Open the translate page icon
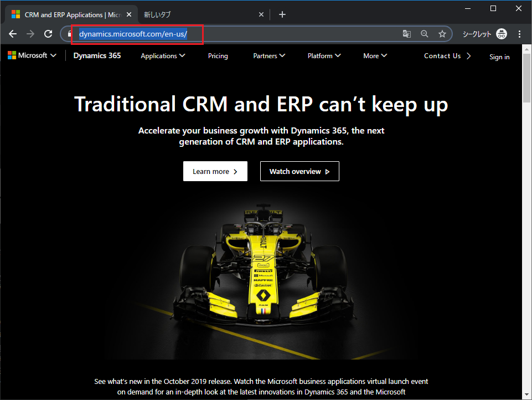Viewport: 532px width, 400px height. tap(406, 34)
